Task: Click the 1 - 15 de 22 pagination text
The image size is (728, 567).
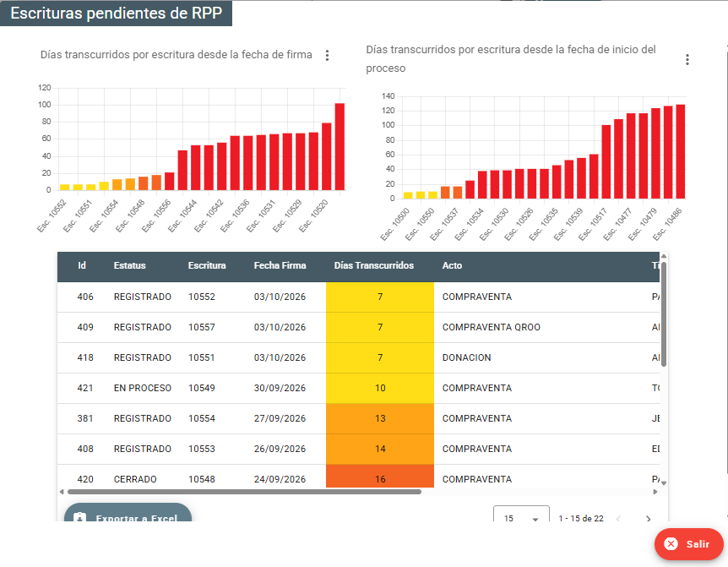Action: [x=581, y=518]
